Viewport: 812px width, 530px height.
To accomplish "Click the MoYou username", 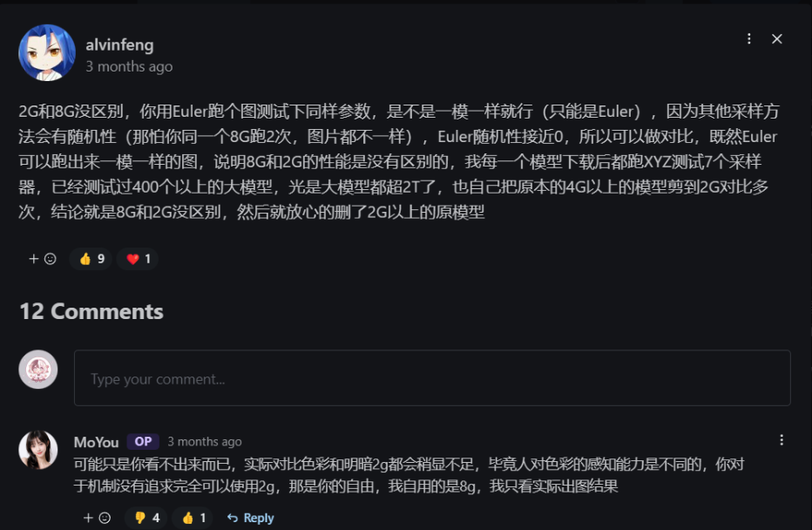I will [x=97, y=442].
